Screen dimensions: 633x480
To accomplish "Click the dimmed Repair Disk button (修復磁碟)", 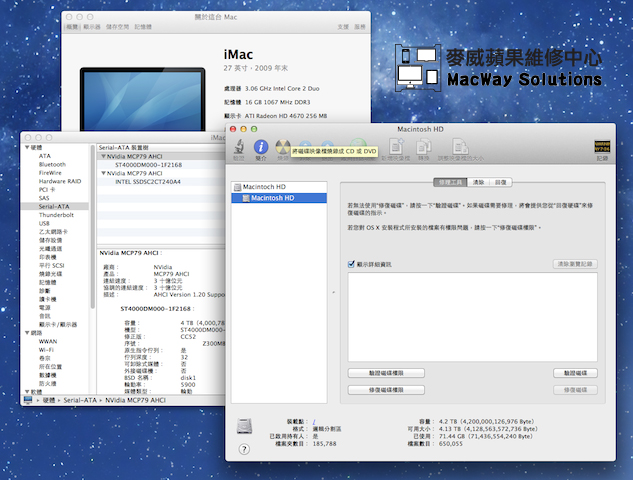I will coord(575,390).
